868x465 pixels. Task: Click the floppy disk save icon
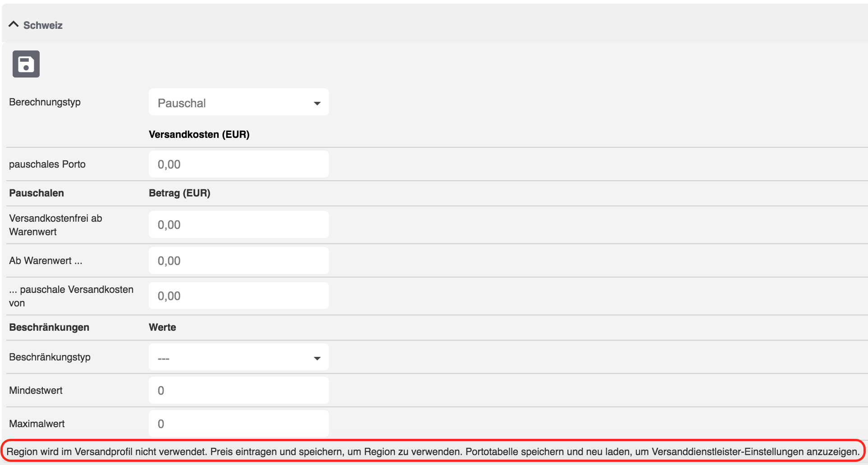point(26,64)
